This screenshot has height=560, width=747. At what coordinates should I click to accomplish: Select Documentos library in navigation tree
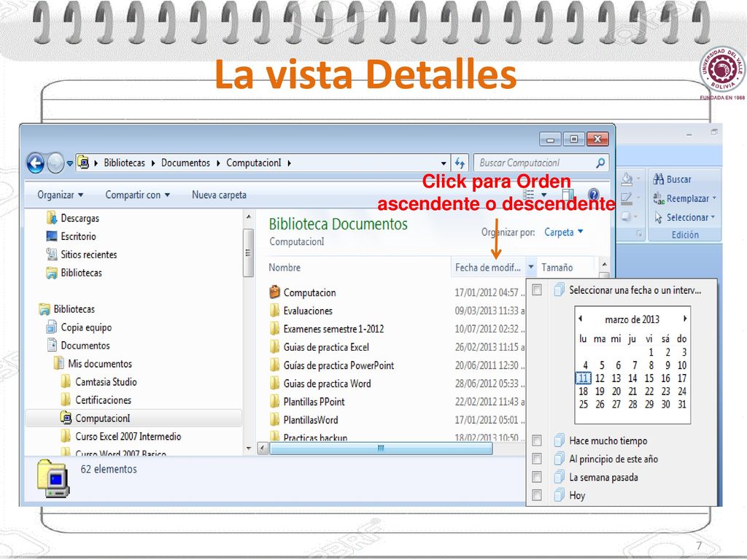tap(79, 345)
